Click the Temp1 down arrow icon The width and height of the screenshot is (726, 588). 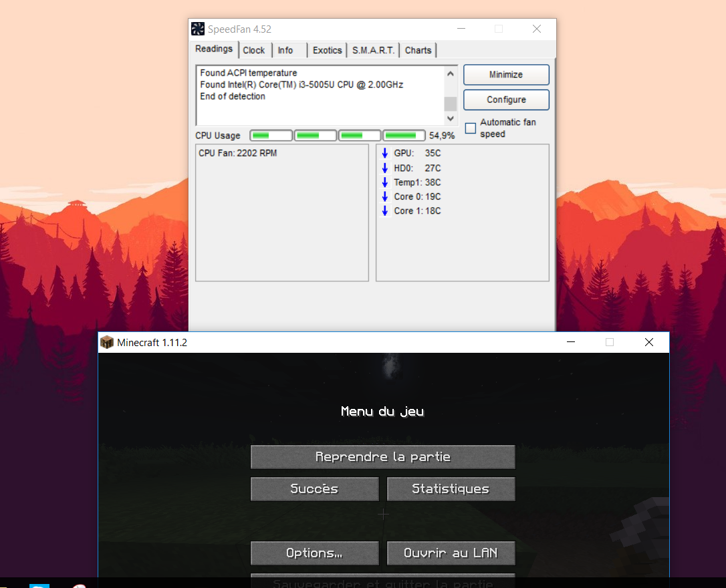pyautogui.click(x=385, y=182)
